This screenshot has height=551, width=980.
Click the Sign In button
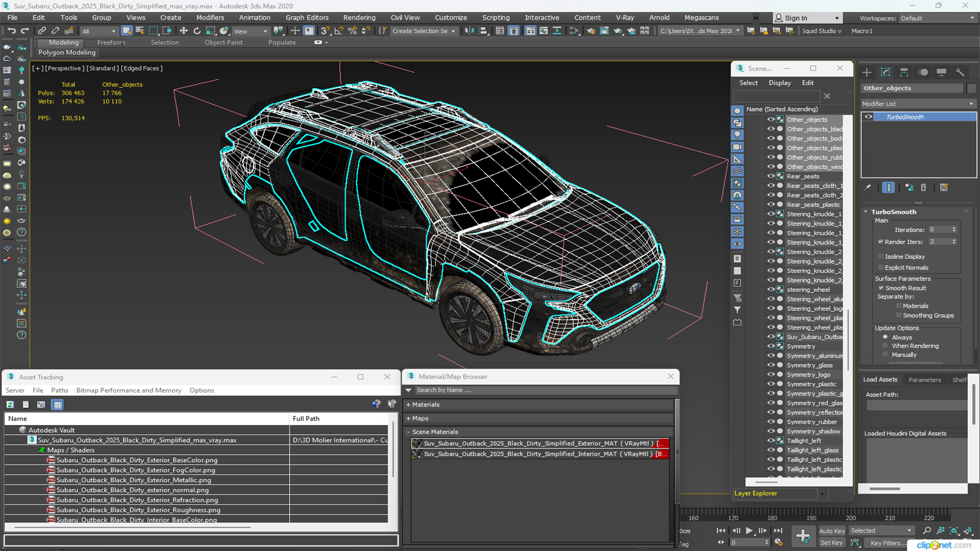(807, 18)
